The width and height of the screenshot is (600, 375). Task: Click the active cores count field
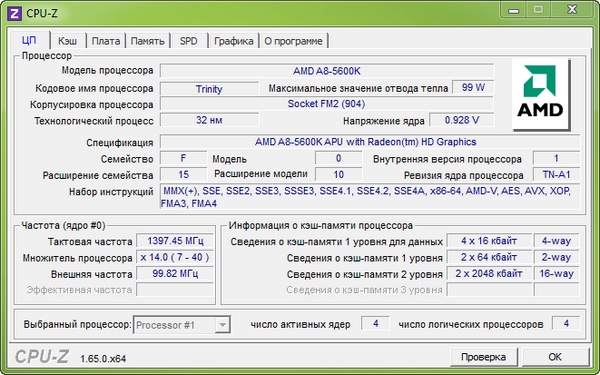point(375,324)
